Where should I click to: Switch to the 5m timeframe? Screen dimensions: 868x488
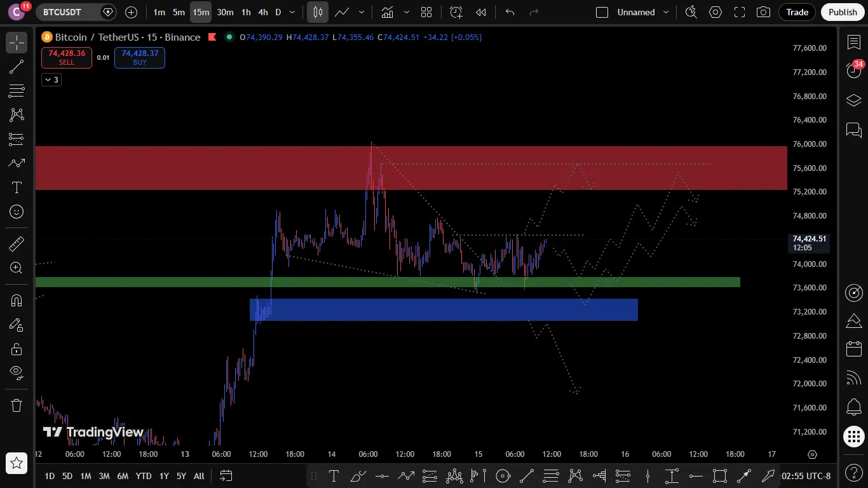tap(179, 12)
